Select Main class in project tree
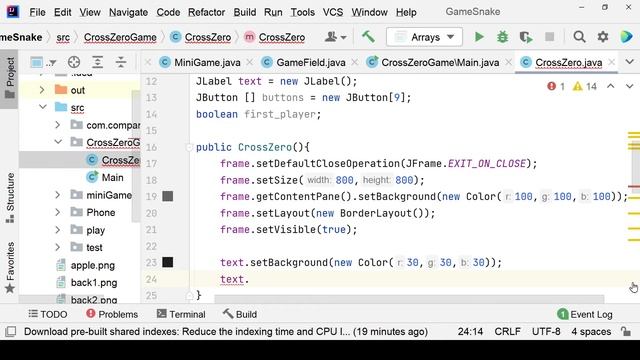 coord(112,178)
